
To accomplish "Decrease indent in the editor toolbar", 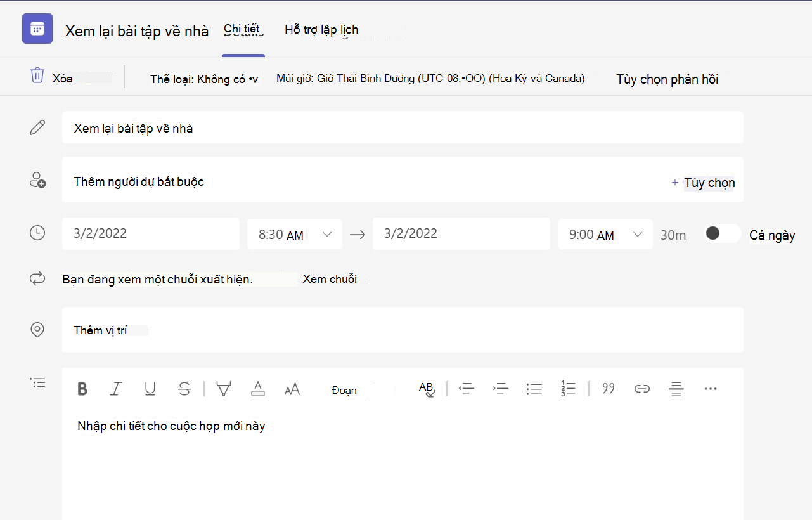I will [x=467, y=389].
